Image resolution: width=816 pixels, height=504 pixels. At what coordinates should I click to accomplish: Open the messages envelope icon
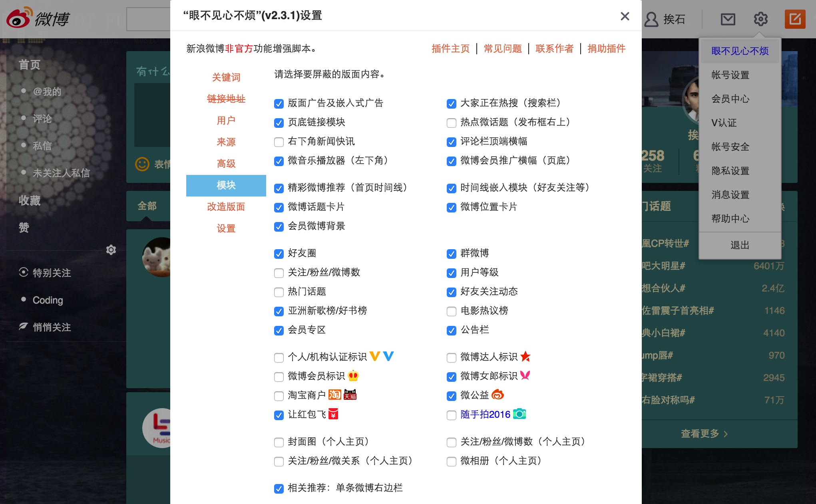(728, 19)
